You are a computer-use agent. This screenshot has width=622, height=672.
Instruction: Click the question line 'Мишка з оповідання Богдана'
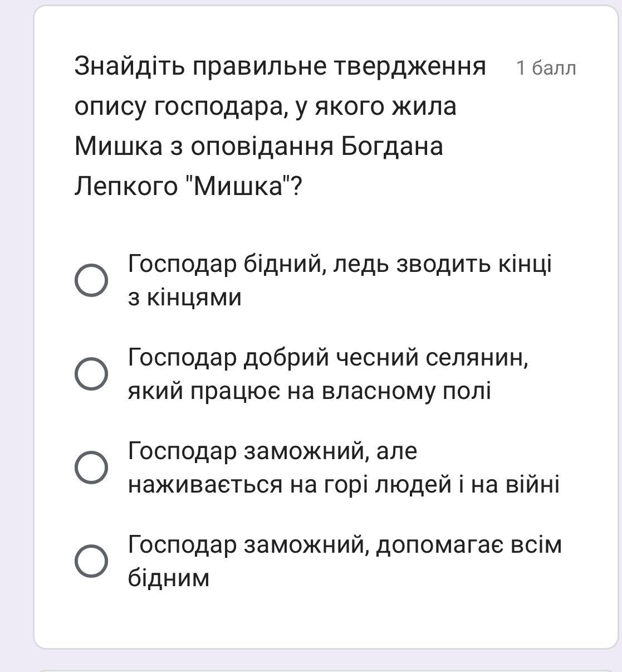pos(259,147)
